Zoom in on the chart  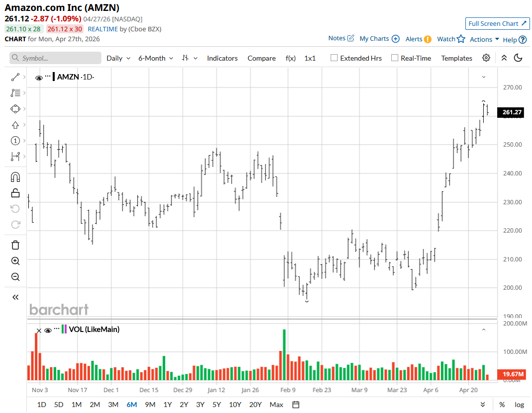(15, 261)
